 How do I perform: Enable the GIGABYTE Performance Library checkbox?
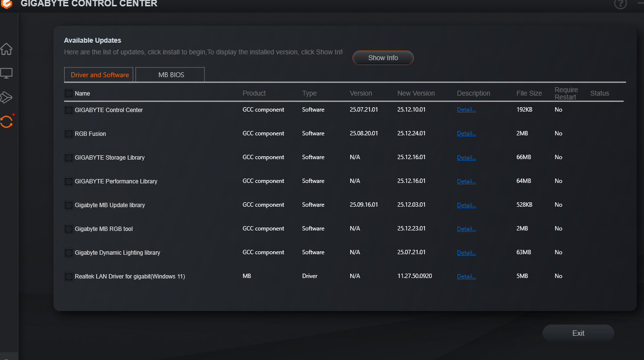(68, 181)
